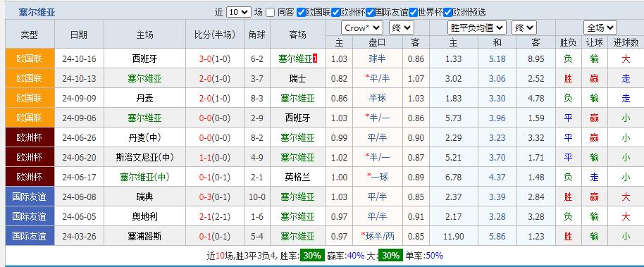Viewport: 644px width, 267px height.
Task: Click 大 result on 24-06-05 row
Action: (x=626, y=216)
